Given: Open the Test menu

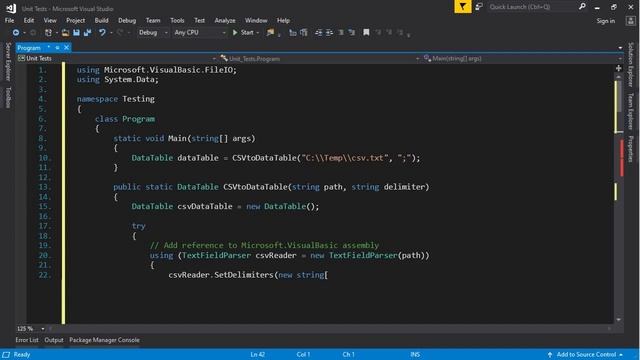Looking at the screenshot, I should [199, 20].
